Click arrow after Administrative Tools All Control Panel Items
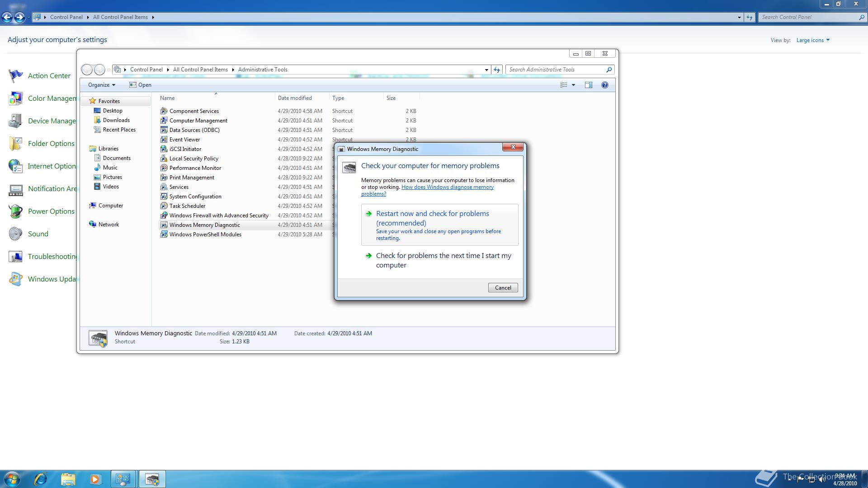This screenshot has height=488, width=868. click(x=233, y=70)
